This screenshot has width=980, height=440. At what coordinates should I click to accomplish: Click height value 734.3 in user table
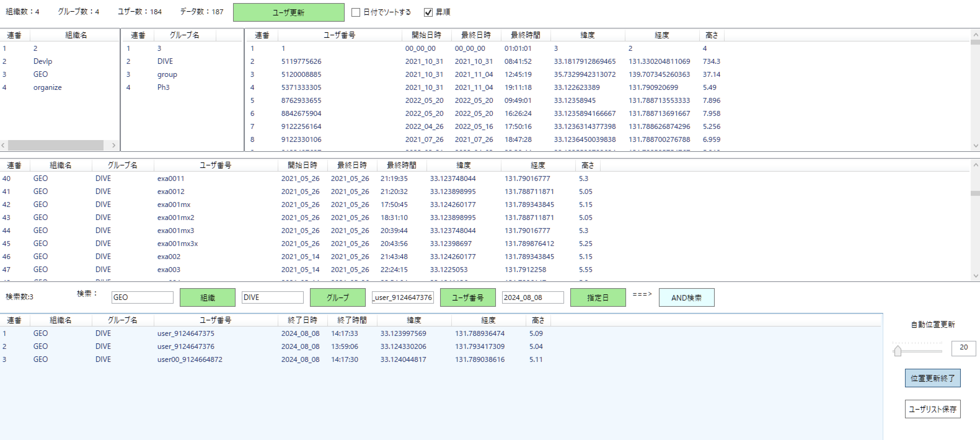point(711,61)
